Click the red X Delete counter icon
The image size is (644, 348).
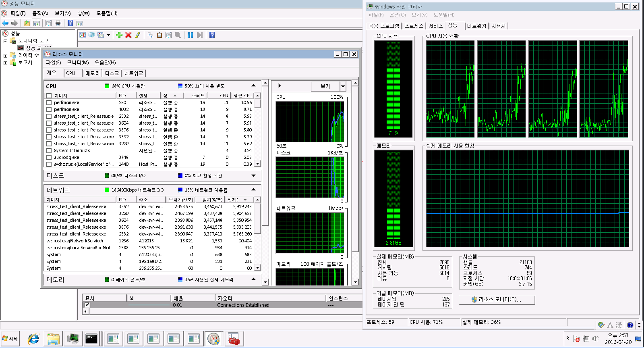[x=128, y=35]
